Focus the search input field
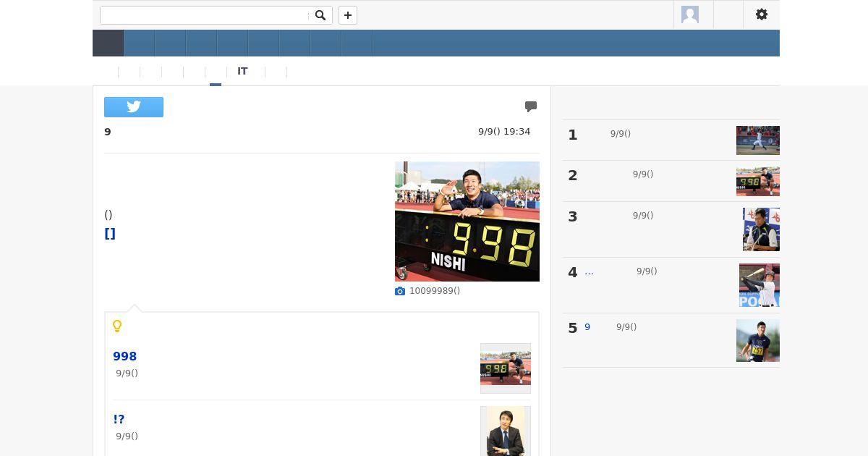 click(205, 15)
